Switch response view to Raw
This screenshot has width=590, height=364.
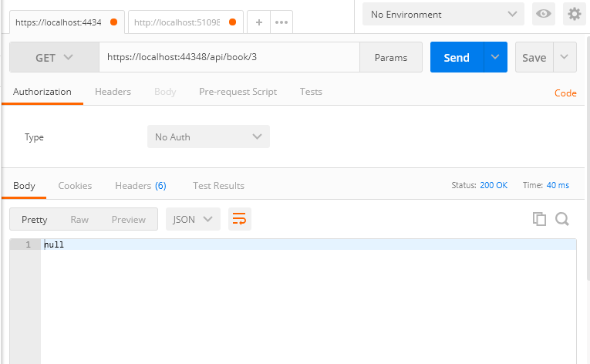point(79,220)
